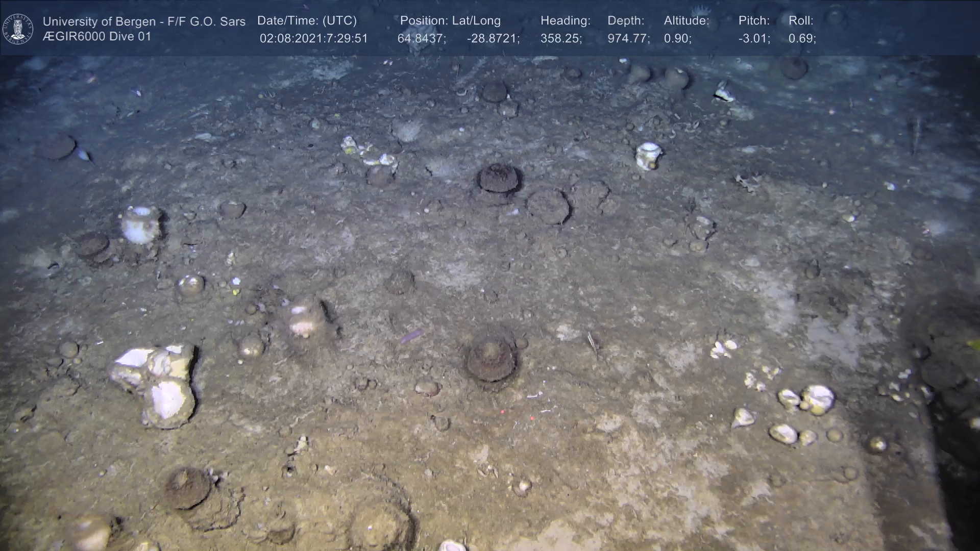Select the ÆGIR6000 Dive 01 label
Image resolution: width=980 pixels, height=551 pixels.
(97, 37)
